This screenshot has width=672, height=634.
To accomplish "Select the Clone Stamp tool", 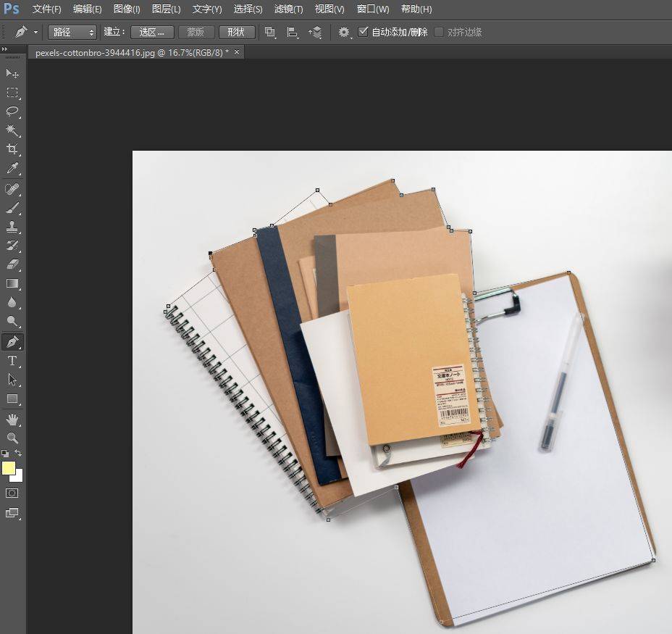I will pyautogui.click(x=12, y=227).
